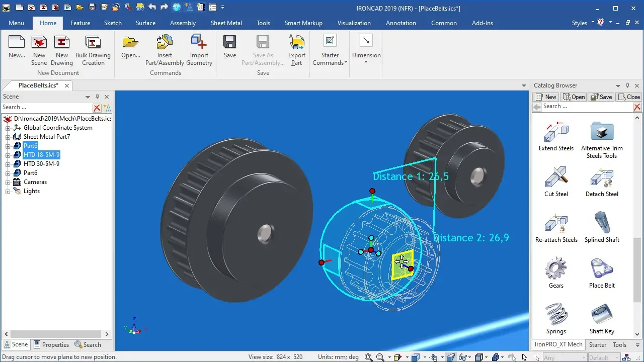Screen dimensions: 644x362
Task: Select Place Belt catalog item
Action: point(602,274)
